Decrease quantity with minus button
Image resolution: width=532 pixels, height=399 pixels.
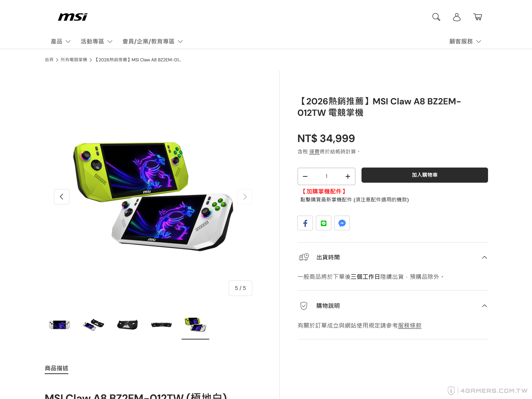[x=305, y=176]
